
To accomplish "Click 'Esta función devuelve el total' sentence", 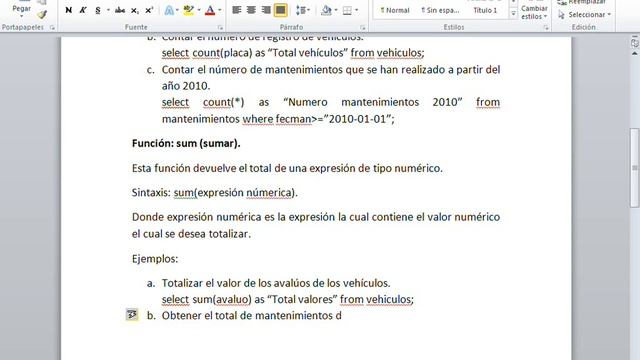I will click(x=287, y=168).
